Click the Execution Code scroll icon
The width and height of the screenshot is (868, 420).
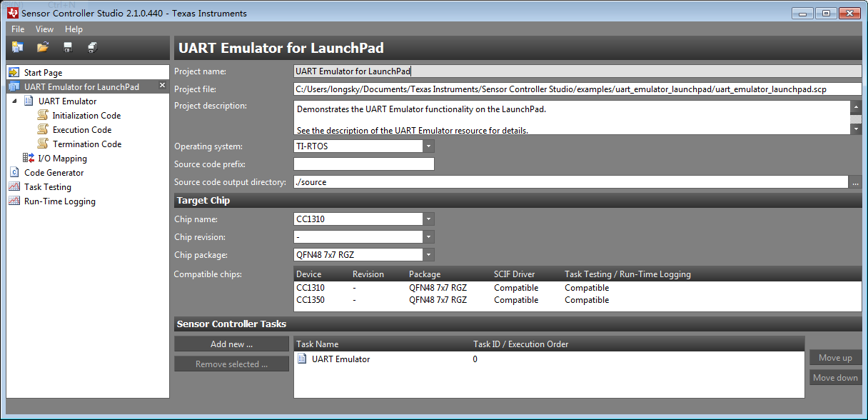(43, 130)
